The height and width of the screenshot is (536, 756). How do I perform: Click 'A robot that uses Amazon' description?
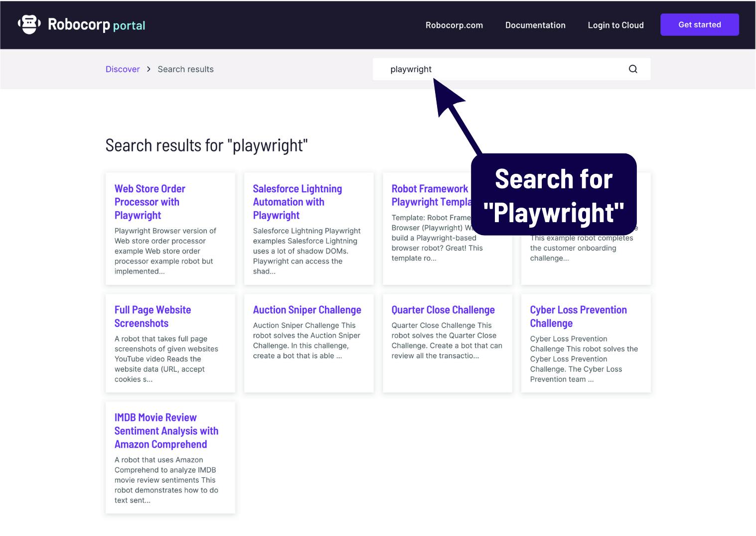(x=159, y=460)
